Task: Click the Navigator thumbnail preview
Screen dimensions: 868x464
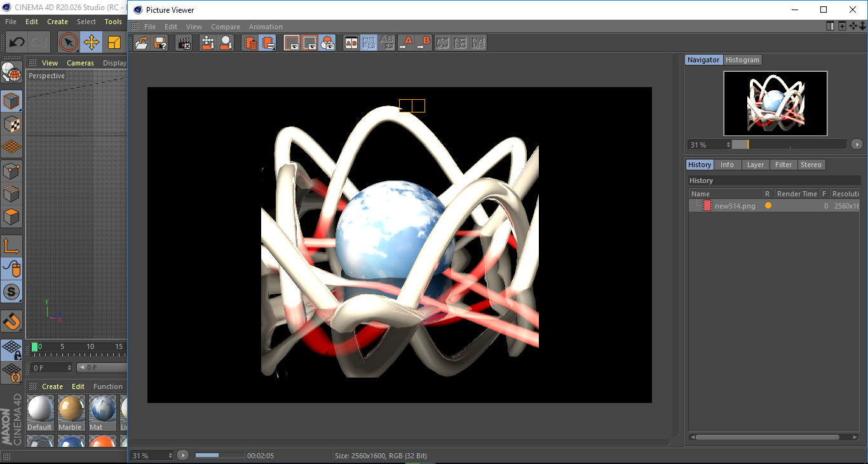Action: (775, 103)
